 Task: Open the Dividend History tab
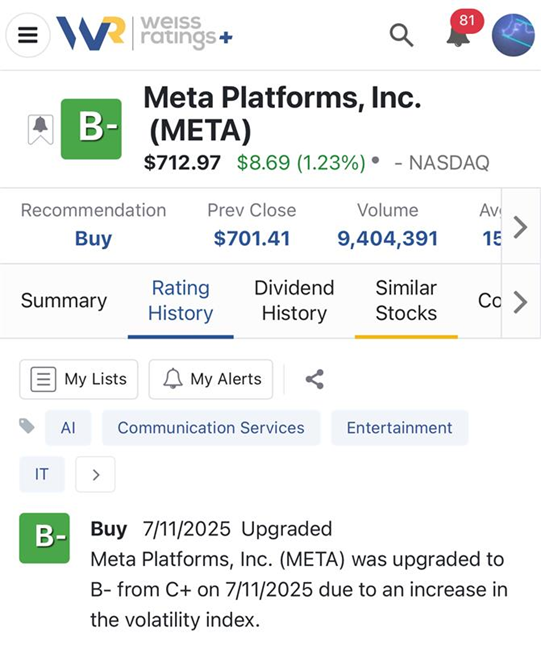[294, 301]
